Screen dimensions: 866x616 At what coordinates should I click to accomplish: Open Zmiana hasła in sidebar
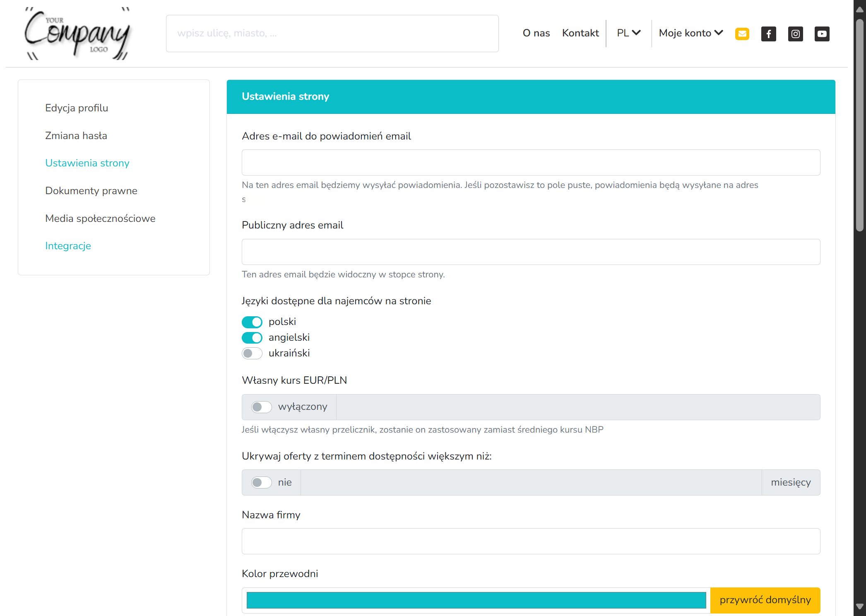pyautogui.click(x=76, y=136)
